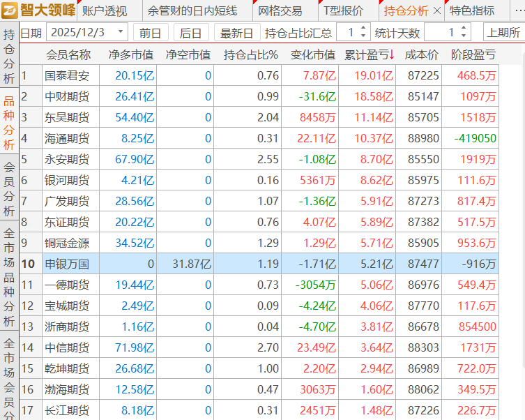
Task: Select the T型报价 tab
Action: tap(343, 11)
